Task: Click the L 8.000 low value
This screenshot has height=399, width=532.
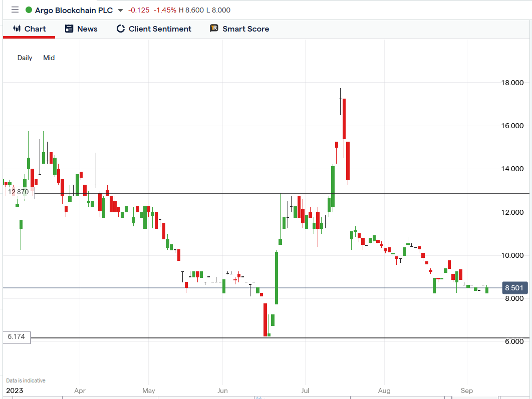Action: click(x=218, y=10)
